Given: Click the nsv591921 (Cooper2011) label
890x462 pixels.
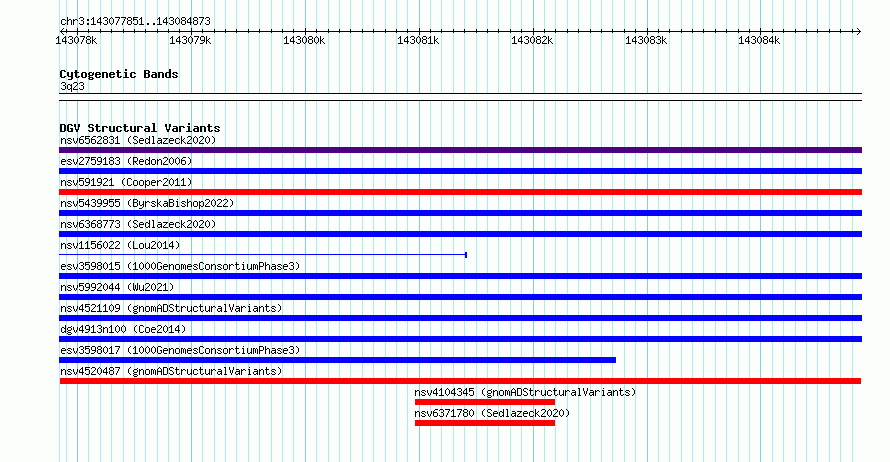Looking at the screenshot, I should click(126, 182).
